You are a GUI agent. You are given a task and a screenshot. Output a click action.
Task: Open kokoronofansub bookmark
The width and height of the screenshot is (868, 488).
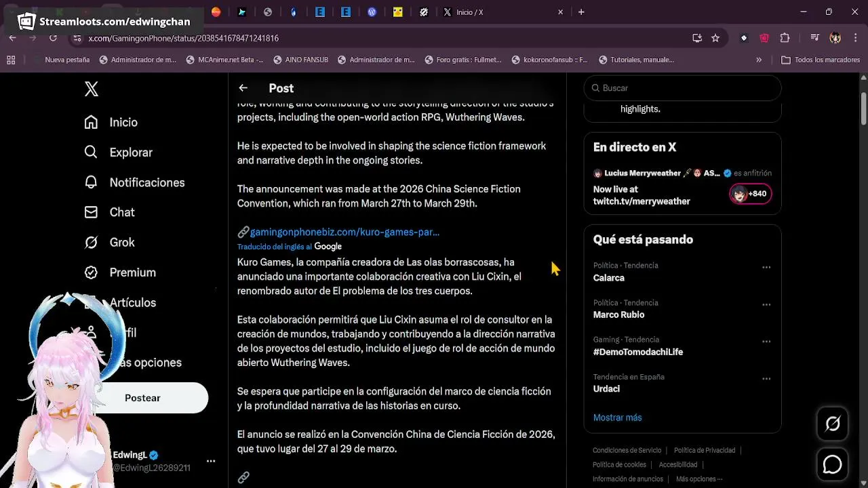[550, 60]
